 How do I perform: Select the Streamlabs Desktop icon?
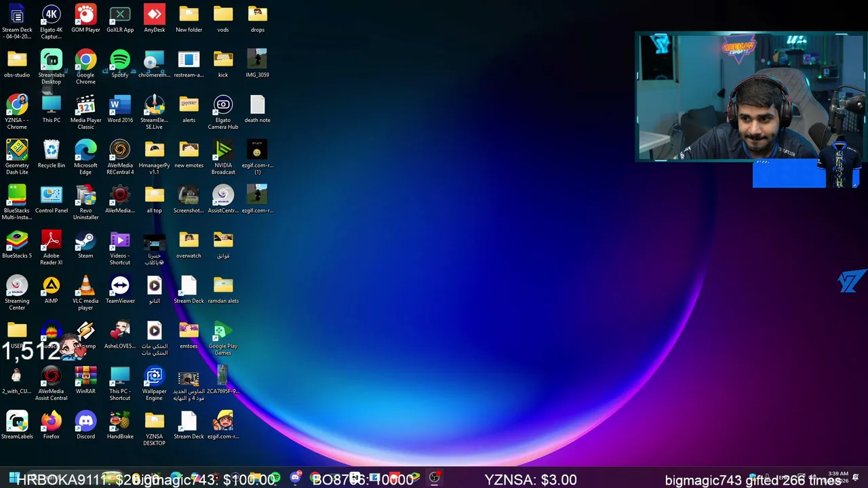(x=51, y=67)
